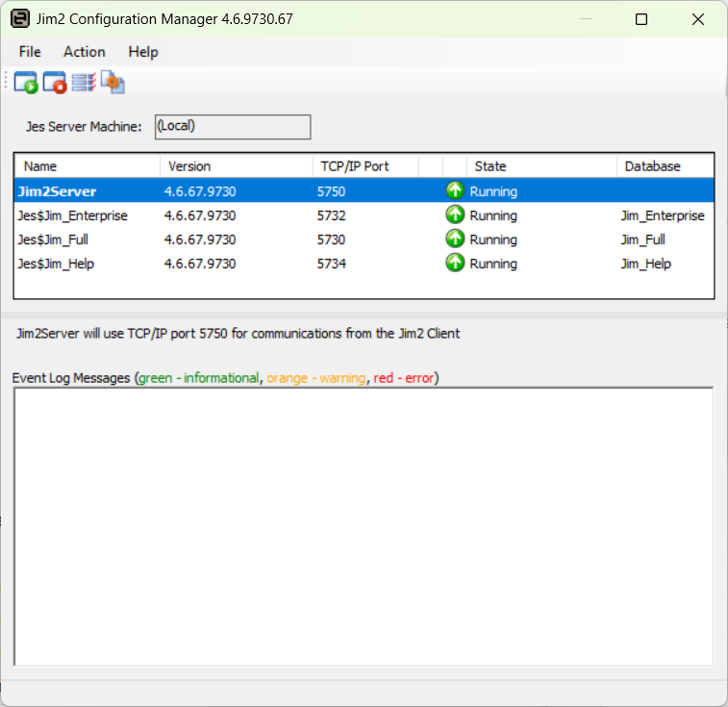Click Jim2Server green running status icon
Screen dimensions: 728x707
(x=455, y=191)
